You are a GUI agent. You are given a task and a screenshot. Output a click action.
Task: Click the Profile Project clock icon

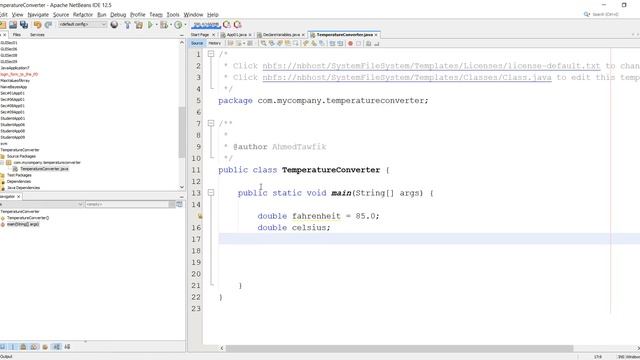(x=178, y=25)
